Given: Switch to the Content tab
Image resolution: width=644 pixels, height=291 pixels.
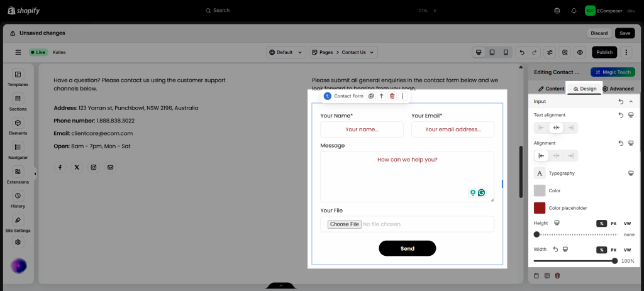Looking at the screenshot, I should pos(547,89).
